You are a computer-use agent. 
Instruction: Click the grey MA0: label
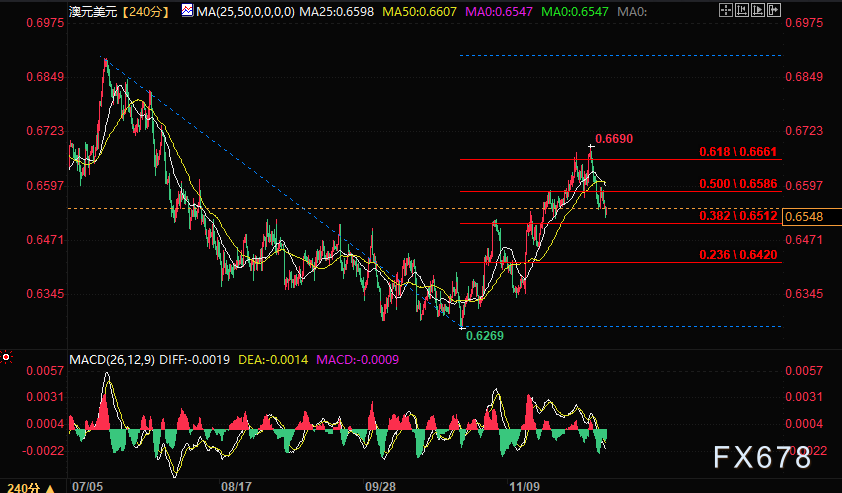point(632,11)
